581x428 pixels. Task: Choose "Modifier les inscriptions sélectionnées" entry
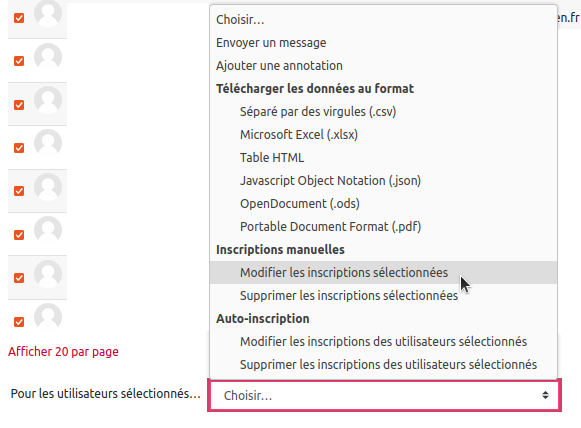384,272
